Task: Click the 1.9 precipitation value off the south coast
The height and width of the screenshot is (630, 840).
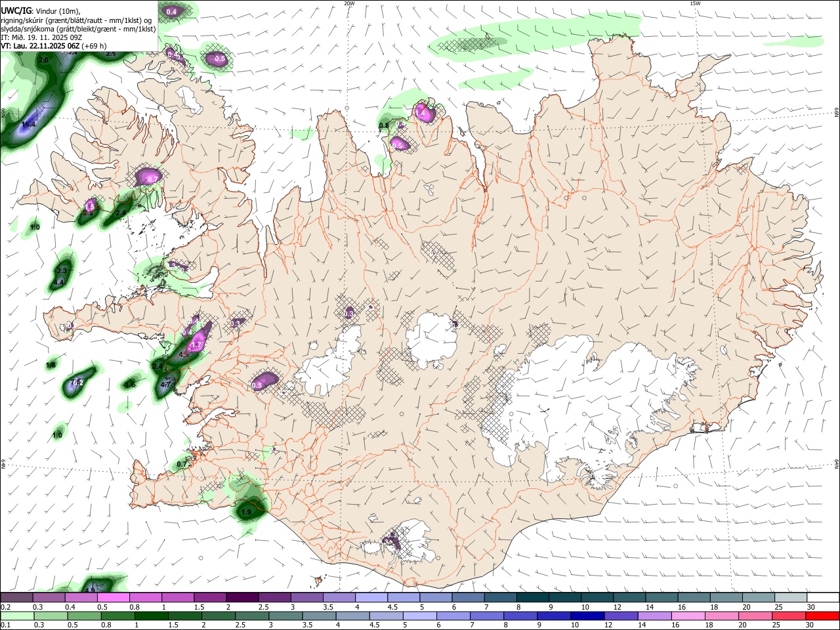Action: (247, 512)
